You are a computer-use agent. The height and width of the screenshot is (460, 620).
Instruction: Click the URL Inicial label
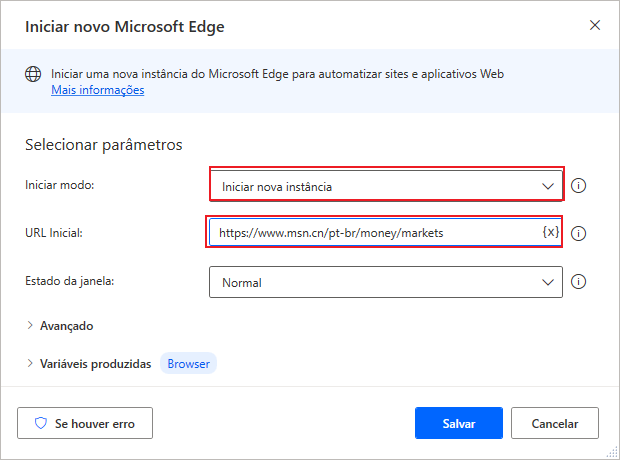(x=54, y=233)
